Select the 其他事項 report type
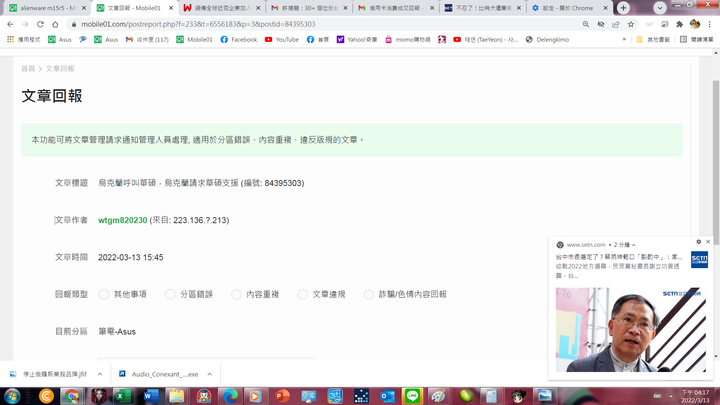 click(104, 294)
